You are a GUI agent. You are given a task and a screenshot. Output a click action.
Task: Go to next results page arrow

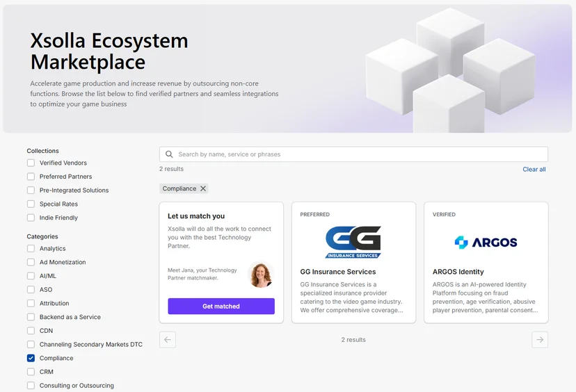(x=540, y=339)
